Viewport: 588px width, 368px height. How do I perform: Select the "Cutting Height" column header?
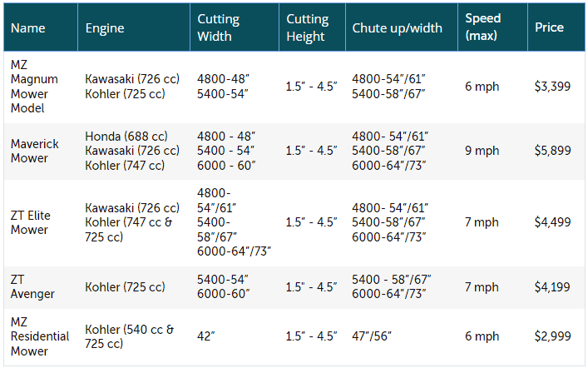(x=307, y=28)
